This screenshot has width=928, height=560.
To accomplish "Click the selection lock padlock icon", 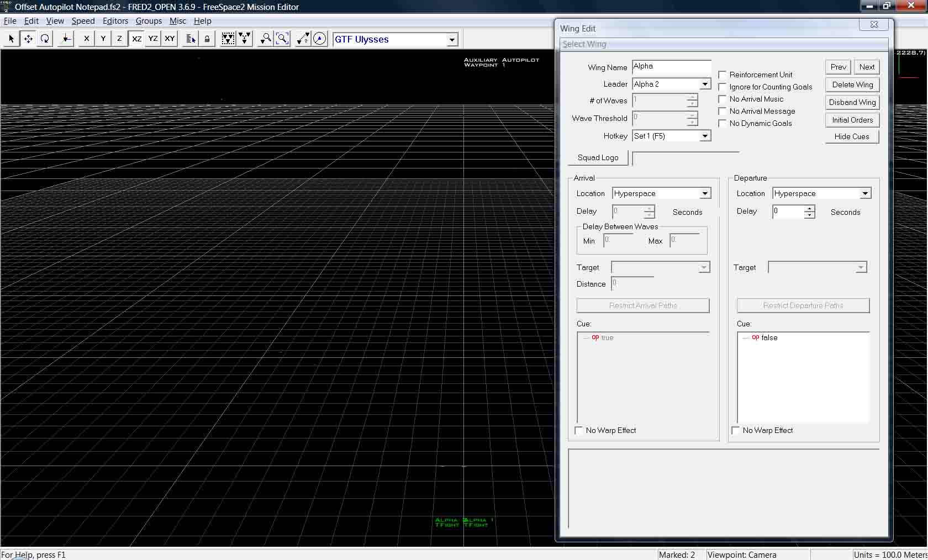I will [207, 39].
